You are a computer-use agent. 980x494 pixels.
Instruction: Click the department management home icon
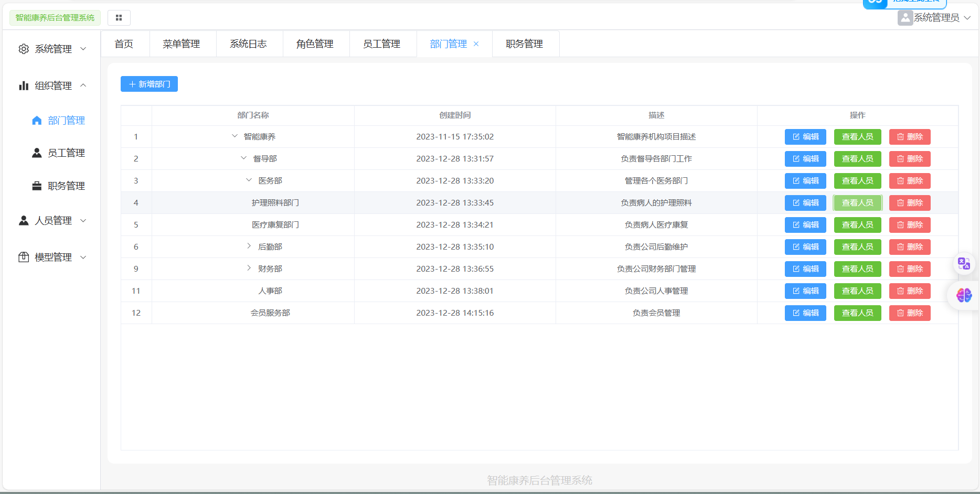37,121
